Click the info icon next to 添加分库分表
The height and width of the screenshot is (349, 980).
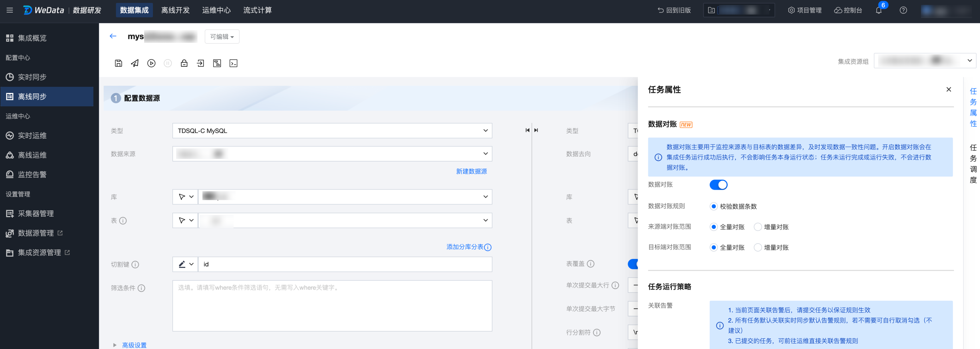click(488, 247)
